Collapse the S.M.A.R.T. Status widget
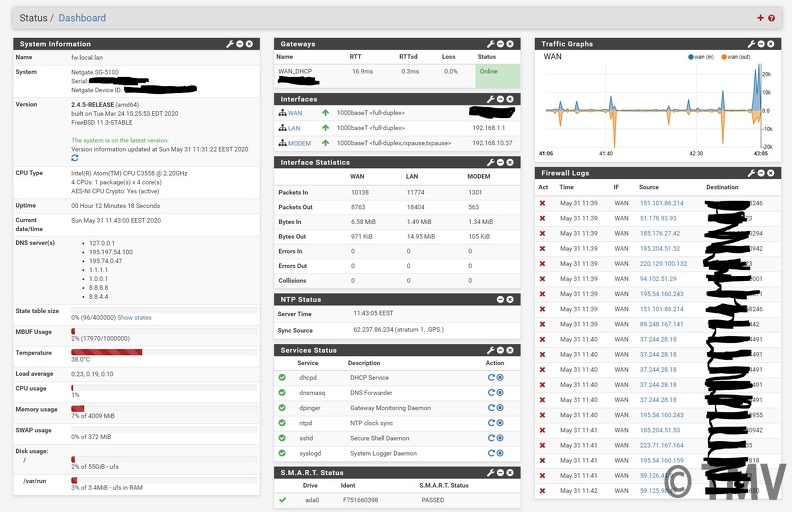Screen dimensions: 792x512 coord(500,473)
